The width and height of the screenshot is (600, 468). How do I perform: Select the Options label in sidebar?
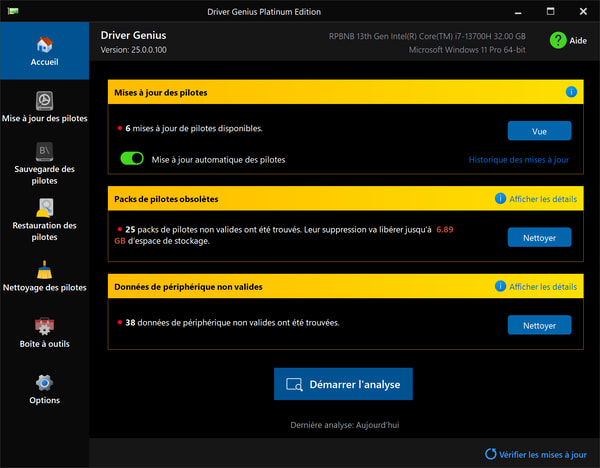click(x=44, y=400)
